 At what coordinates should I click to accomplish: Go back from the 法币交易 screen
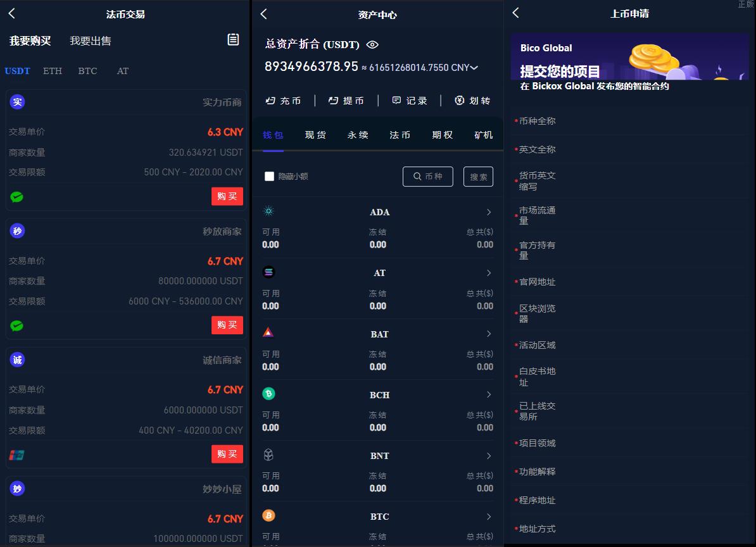pyautogui.click(x=11, y=13)
